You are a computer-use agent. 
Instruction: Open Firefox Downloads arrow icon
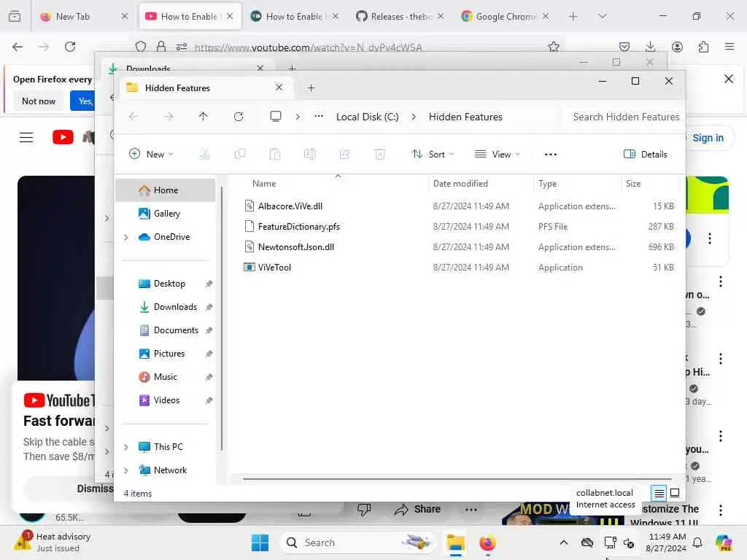coord(650,47)
